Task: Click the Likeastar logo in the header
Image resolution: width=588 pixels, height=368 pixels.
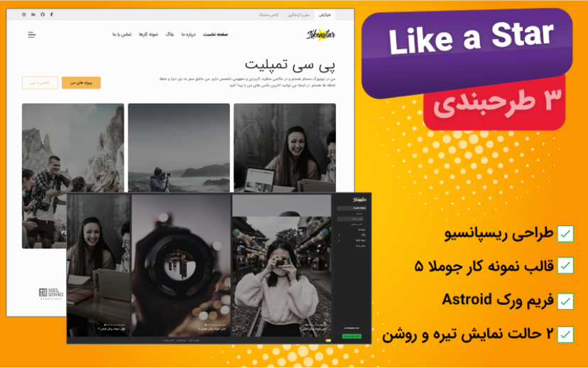Action: 321,34
